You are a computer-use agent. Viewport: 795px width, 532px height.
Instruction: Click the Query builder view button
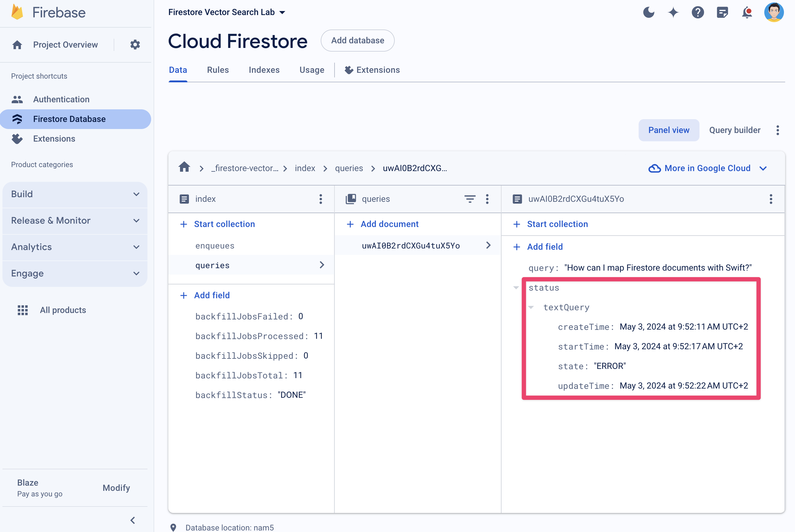pyautogui.click(x=734, y=129)
